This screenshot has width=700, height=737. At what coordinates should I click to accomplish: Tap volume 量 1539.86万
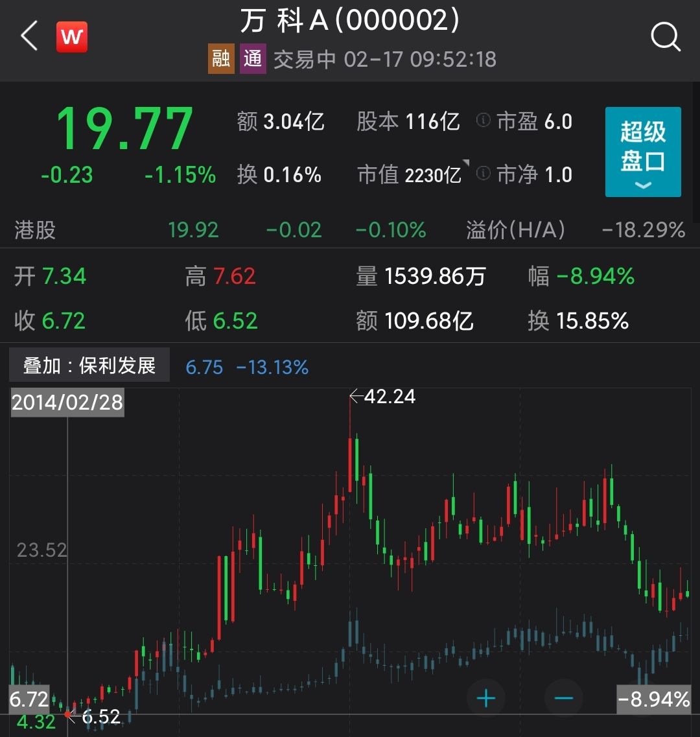point(421,276)
